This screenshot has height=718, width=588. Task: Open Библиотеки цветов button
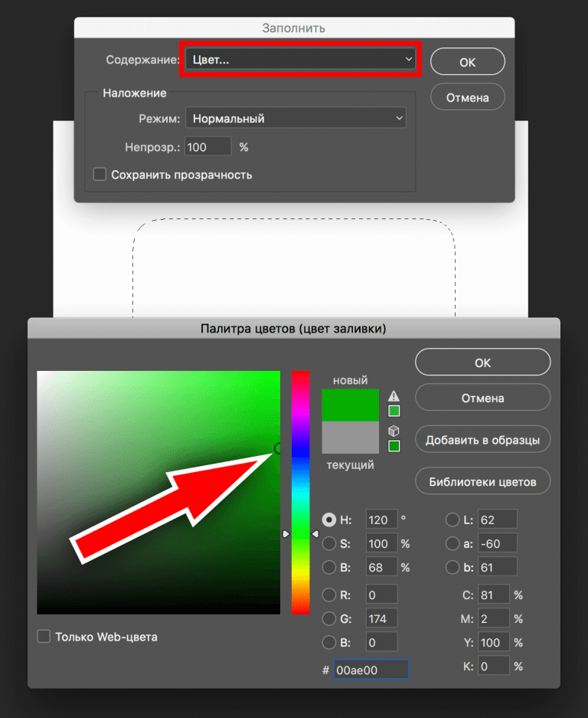[x=483, y=482]
